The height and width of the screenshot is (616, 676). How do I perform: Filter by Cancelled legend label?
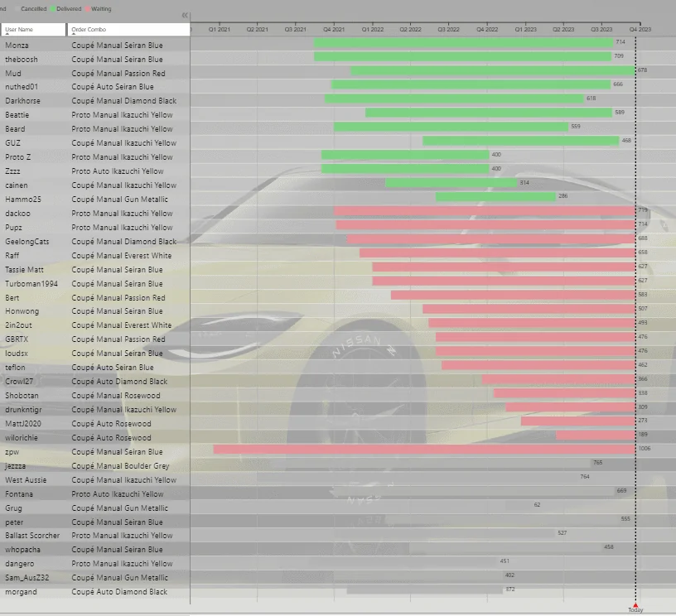tap(34, 9)
